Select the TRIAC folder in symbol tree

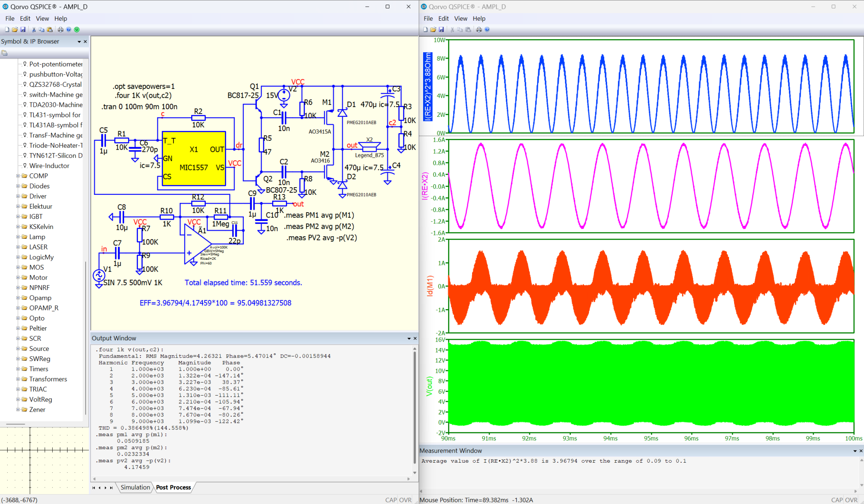tap(38, 389)
